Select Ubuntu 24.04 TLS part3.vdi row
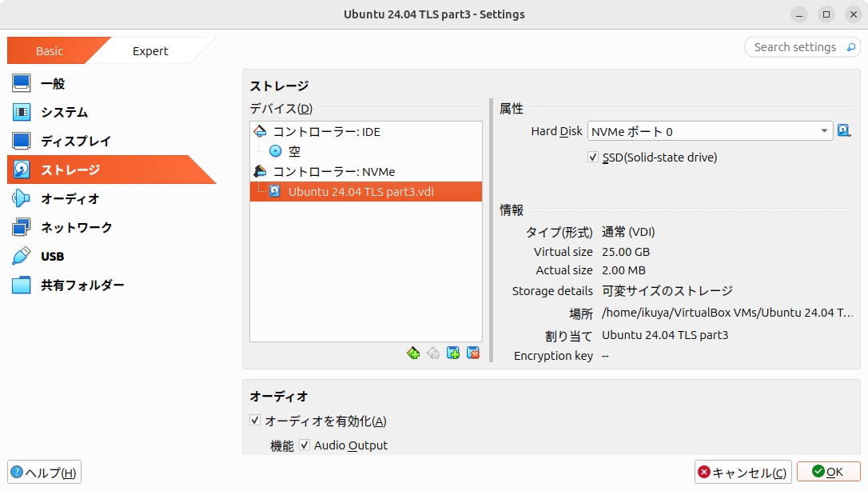868x491 pixels. point(366,192)
